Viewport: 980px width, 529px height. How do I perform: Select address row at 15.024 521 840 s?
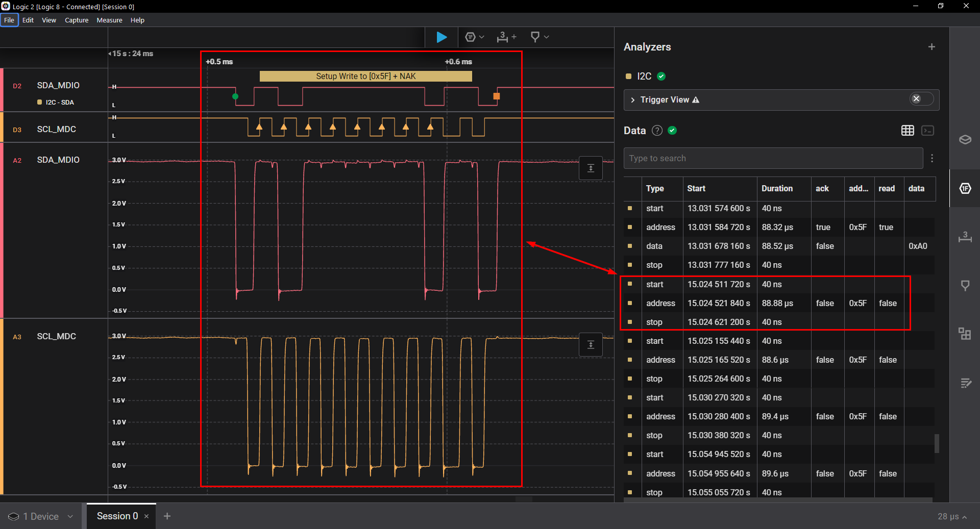[x=779, y=304]
